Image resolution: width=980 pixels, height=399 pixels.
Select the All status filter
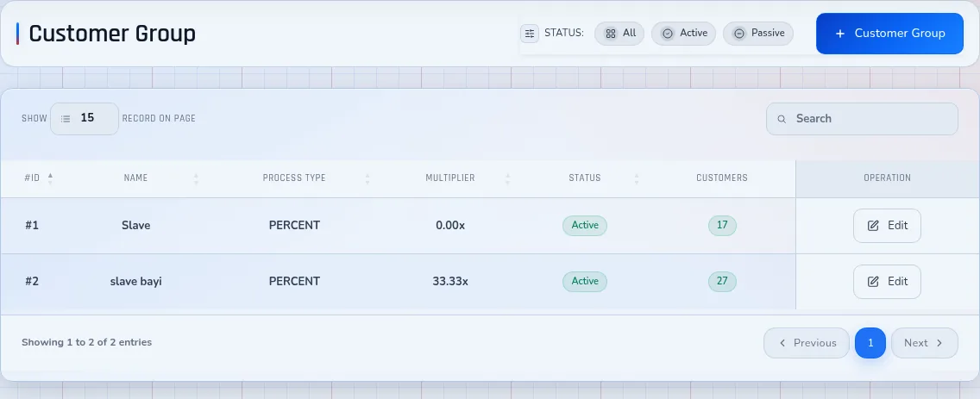(x=619, y=34)
